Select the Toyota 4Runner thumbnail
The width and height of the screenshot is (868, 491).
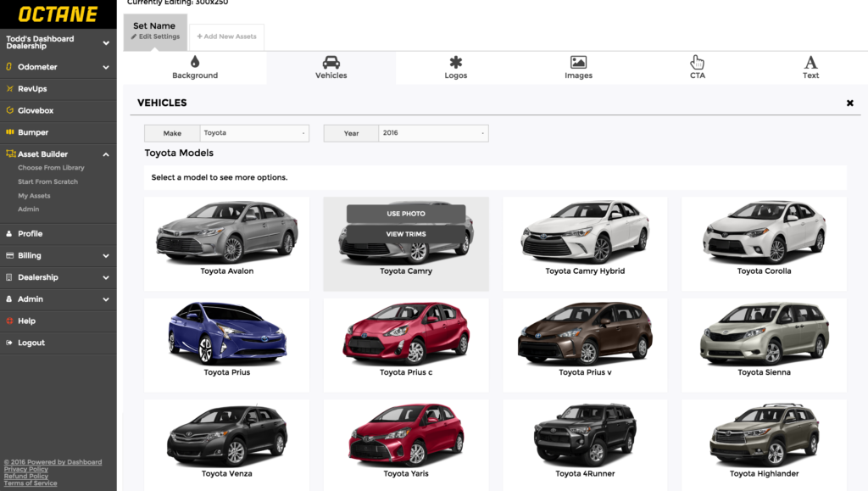(x=585, y=445)
